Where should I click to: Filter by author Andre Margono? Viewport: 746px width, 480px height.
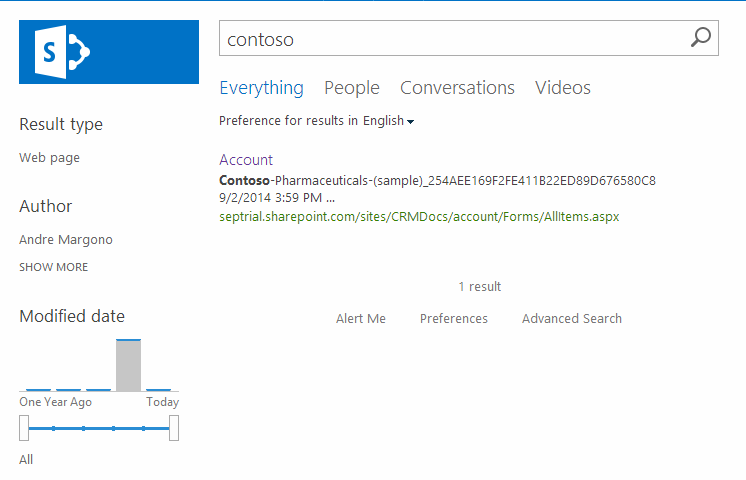(65, 240)
